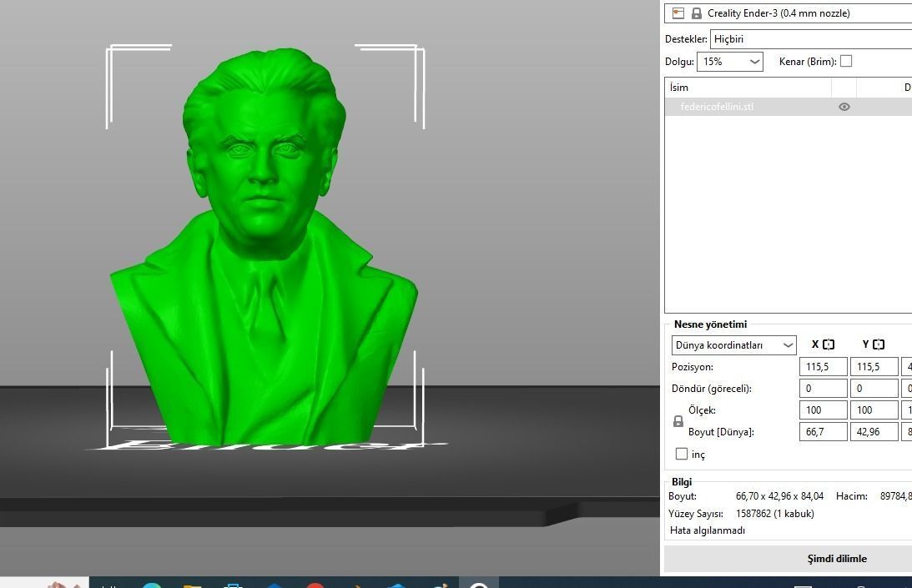
Task: Click the Nesne yönetimi section heading
Action: pos(710,324)
